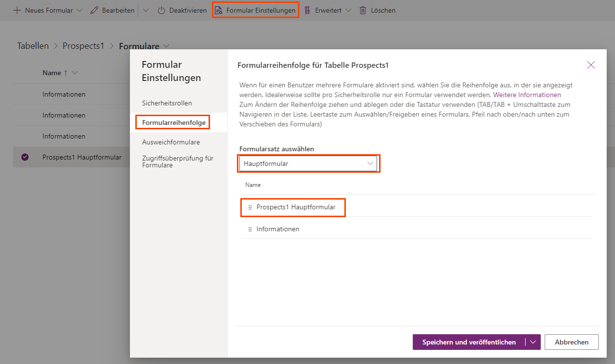Create a new form via the plus icon

[x=17, y=10]
